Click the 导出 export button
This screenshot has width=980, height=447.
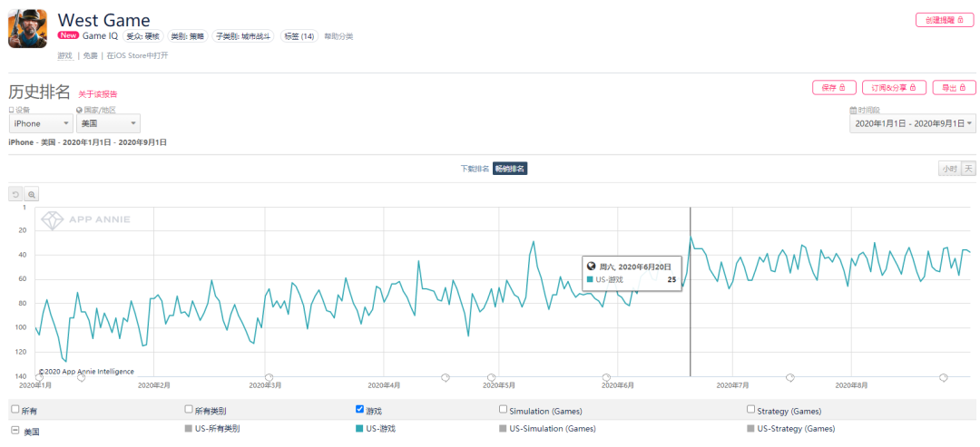(x=954, y=88)
